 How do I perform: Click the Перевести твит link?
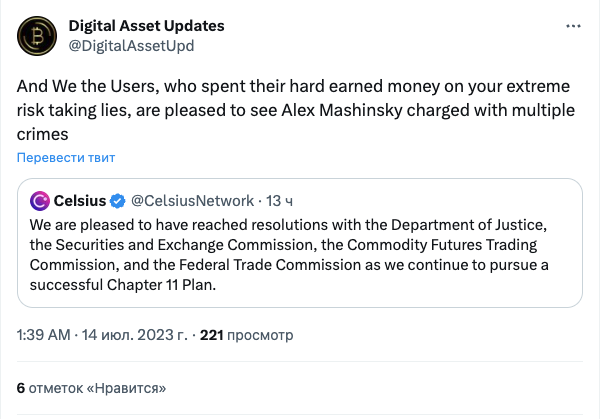point(65,157)
